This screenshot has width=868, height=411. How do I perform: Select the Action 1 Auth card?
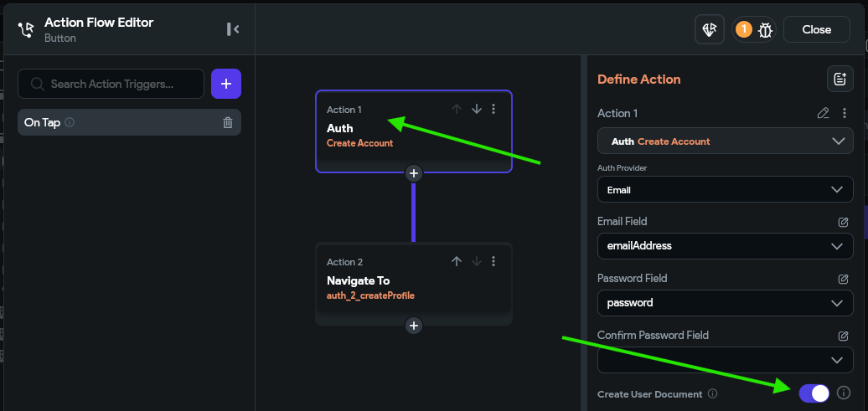(x=414, y=131)
